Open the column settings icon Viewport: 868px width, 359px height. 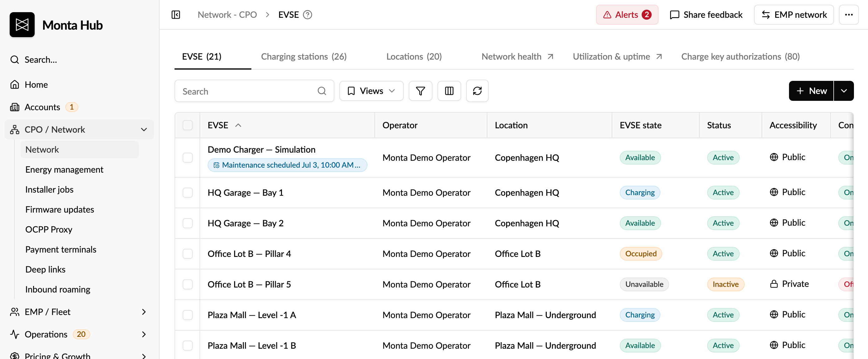point(449,91)
